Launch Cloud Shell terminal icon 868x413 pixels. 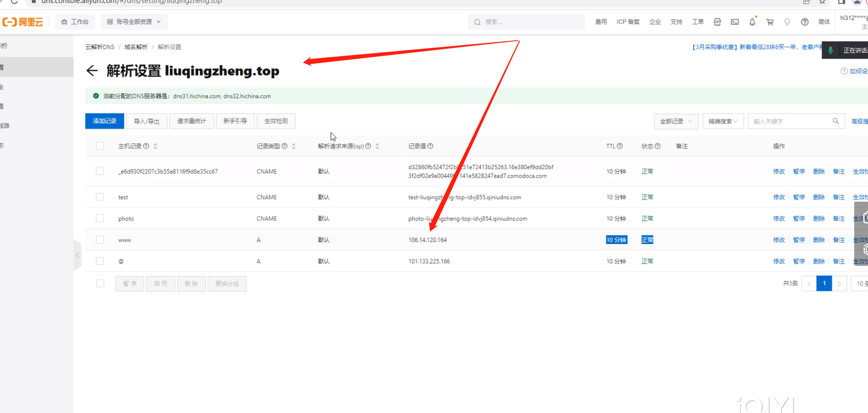[x=735, y=22]
